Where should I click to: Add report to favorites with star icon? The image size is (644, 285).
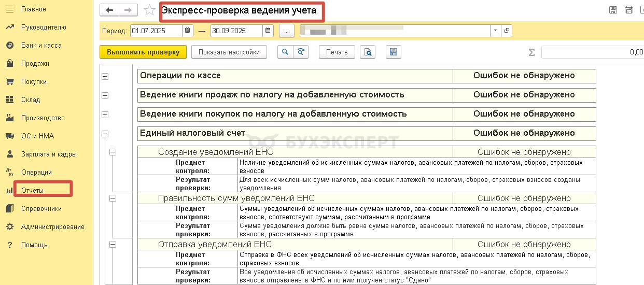(x=149, y=10)
